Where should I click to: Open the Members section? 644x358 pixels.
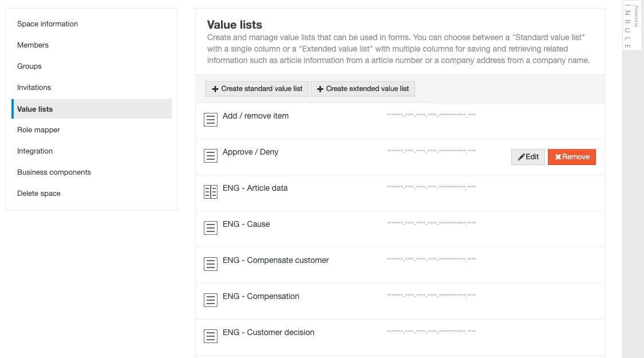tap(33, 45)
